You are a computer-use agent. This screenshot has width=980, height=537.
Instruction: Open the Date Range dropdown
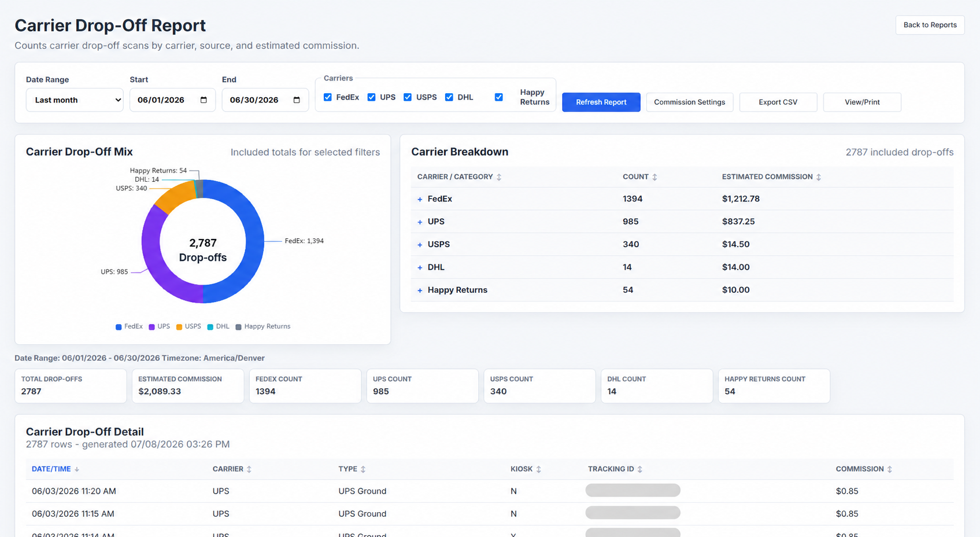75,100
